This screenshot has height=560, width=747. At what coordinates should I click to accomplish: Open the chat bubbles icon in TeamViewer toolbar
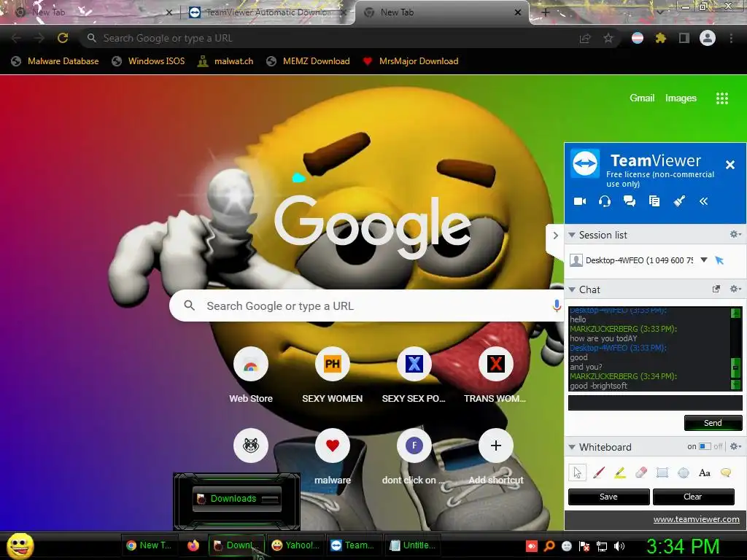[630, 201]
